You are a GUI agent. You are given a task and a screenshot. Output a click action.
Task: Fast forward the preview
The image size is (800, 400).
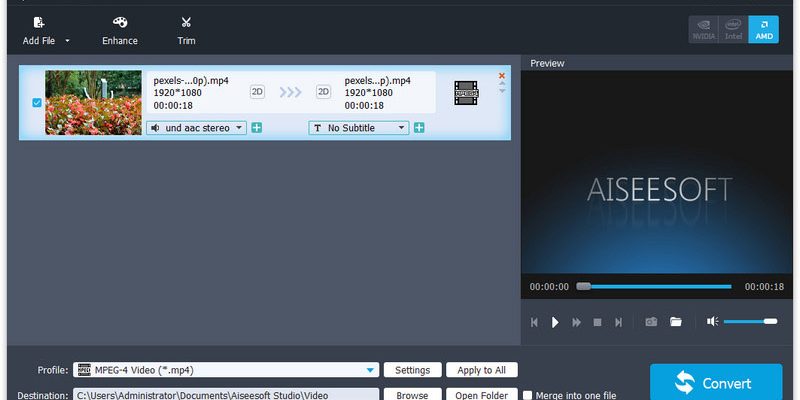577,322
